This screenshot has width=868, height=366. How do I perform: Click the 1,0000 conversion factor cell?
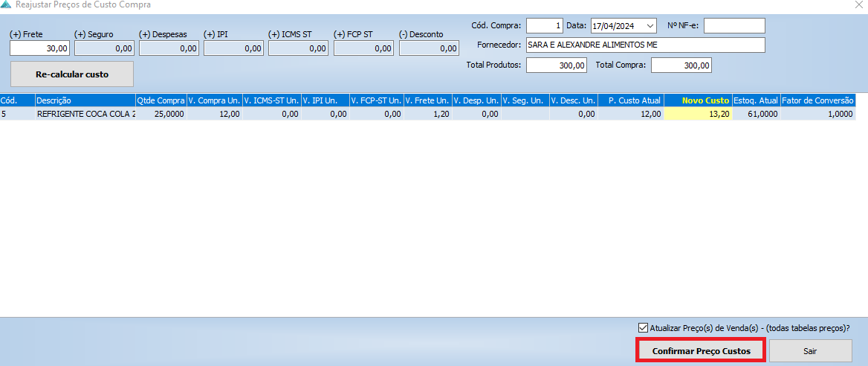[817, 114]
